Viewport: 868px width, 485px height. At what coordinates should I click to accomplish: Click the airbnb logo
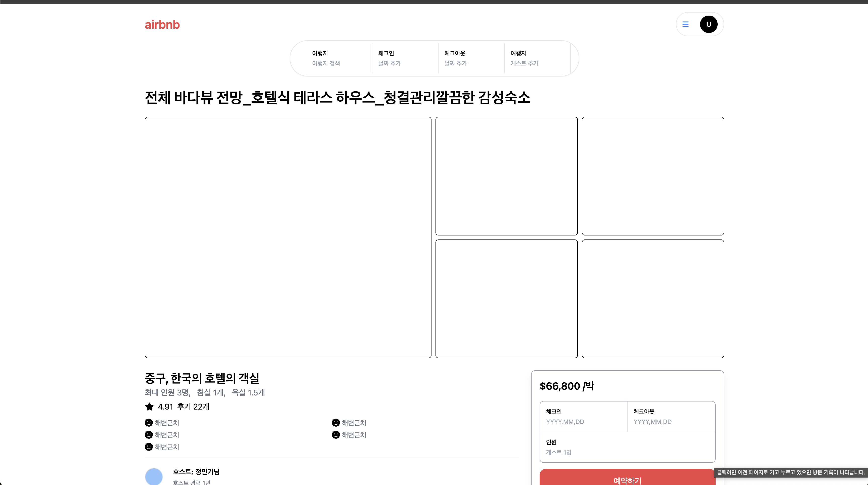162,25
